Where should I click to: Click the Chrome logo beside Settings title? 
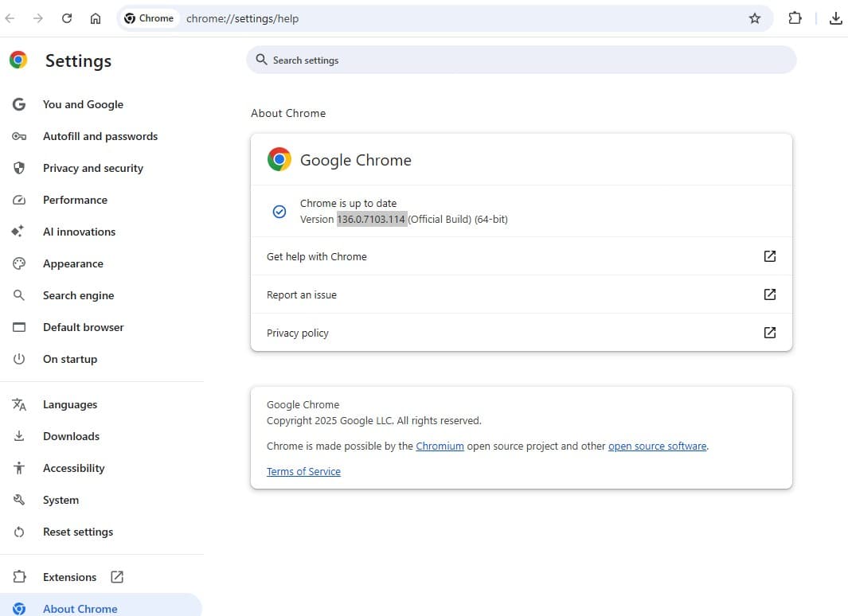18,60
